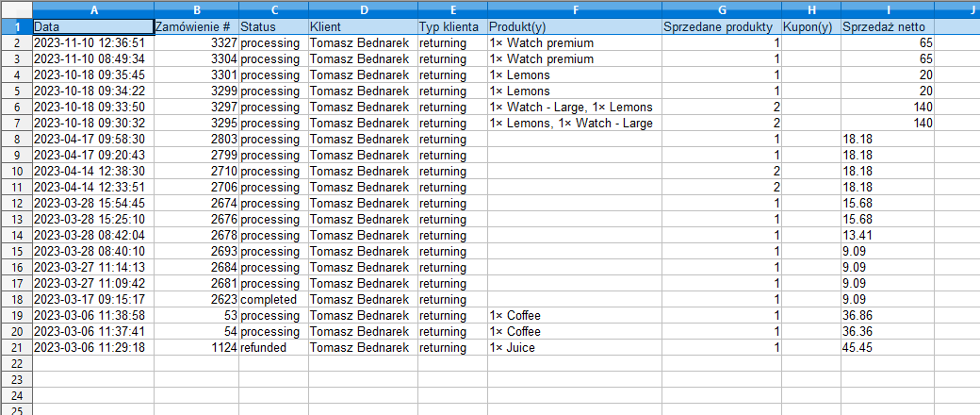The width and height of the screenshot is (980, 415).
Task: Click the Zamówienie # header cell
Action: click(x=196, y=27)
